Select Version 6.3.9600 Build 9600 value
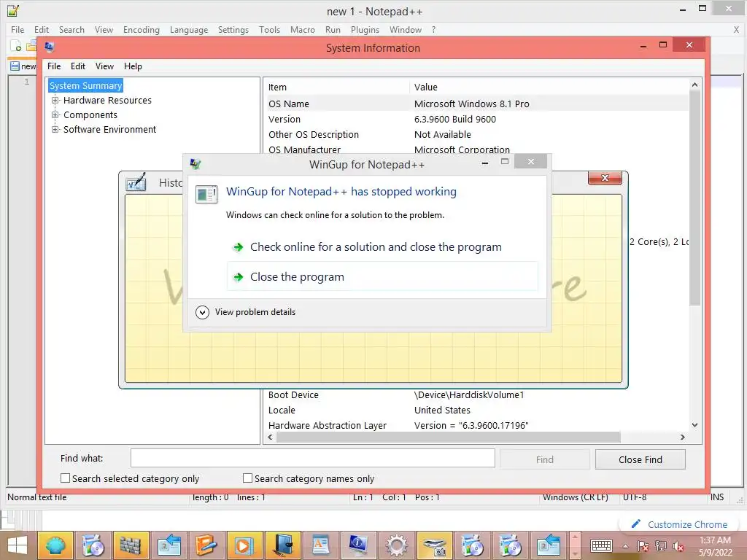 (x=455, y=119)
